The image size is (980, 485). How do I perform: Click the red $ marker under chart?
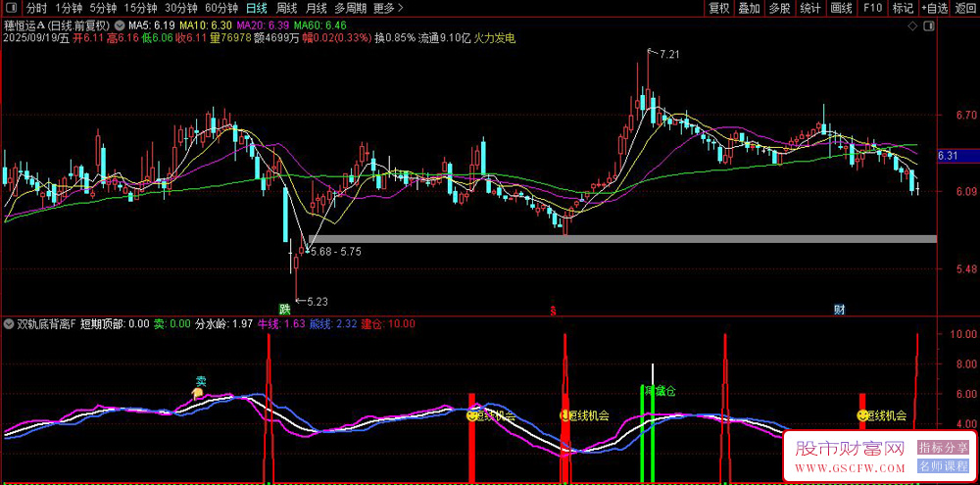553,310
